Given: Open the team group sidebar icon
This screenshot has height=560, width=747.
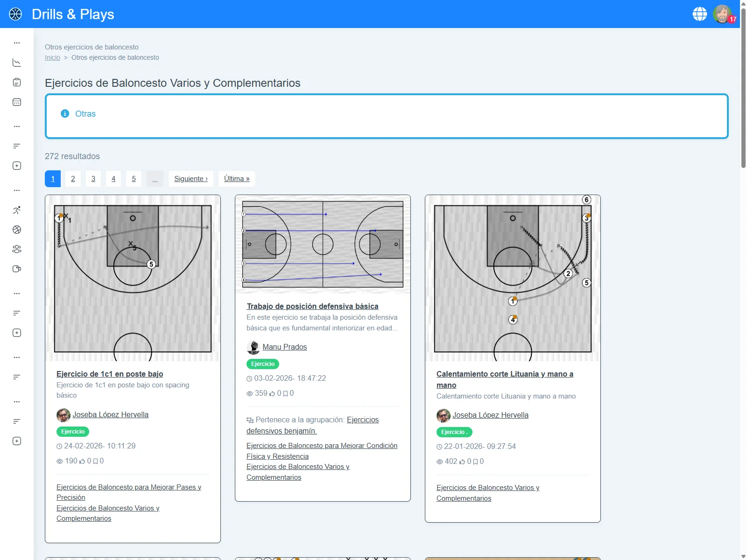Looking at the screenshot, I should pos(17,249).
